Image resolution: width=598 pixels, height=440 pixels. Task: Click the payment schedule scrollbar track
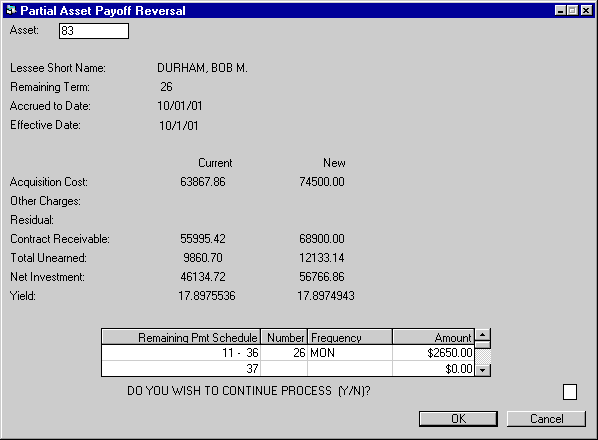tap(482, 356)
